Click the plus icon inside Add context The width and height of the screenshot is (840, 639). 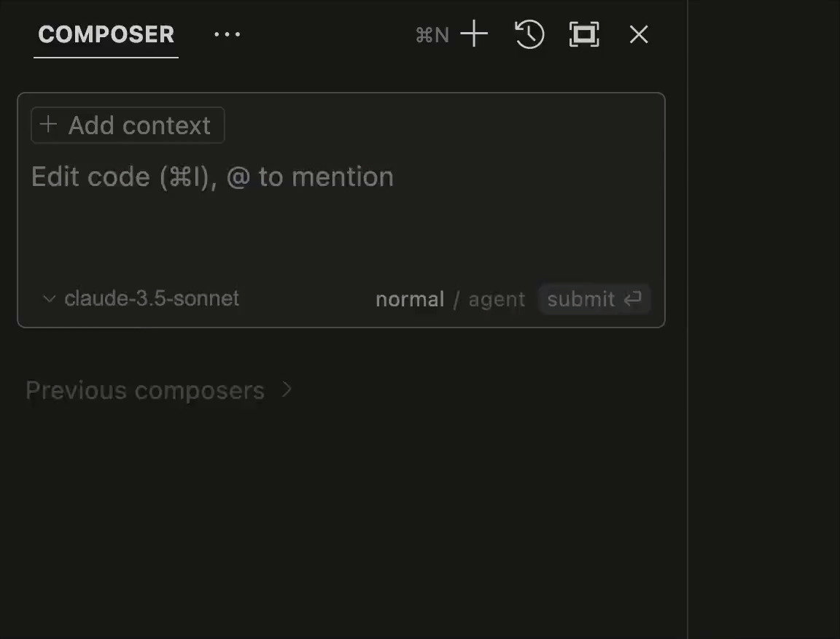point(48,125)
